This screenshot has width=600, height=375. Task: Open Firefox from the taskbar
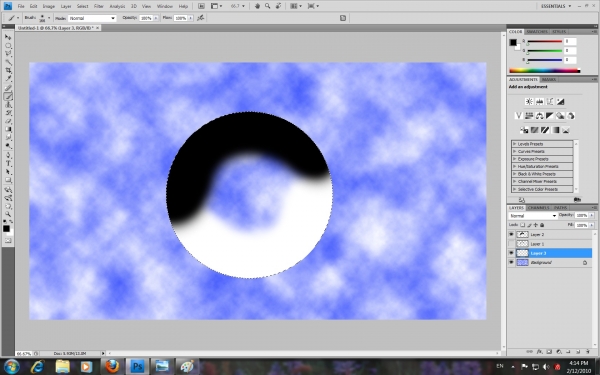point(112,367)
